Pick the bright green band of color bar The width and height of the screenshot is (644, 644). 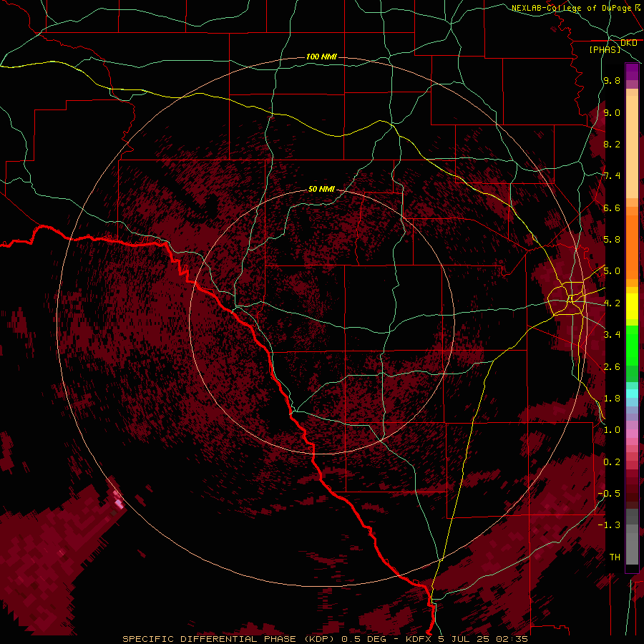click(632, 345)
